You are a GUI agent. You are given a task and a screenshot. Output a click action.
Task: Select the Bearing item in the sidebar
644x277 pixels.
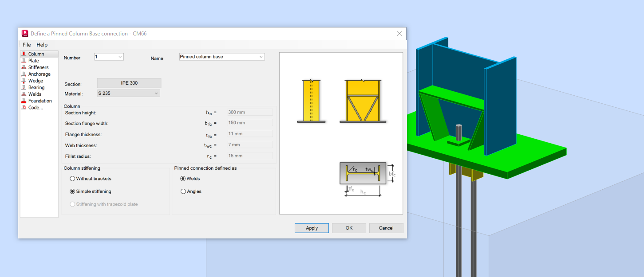tap(36, 87)
